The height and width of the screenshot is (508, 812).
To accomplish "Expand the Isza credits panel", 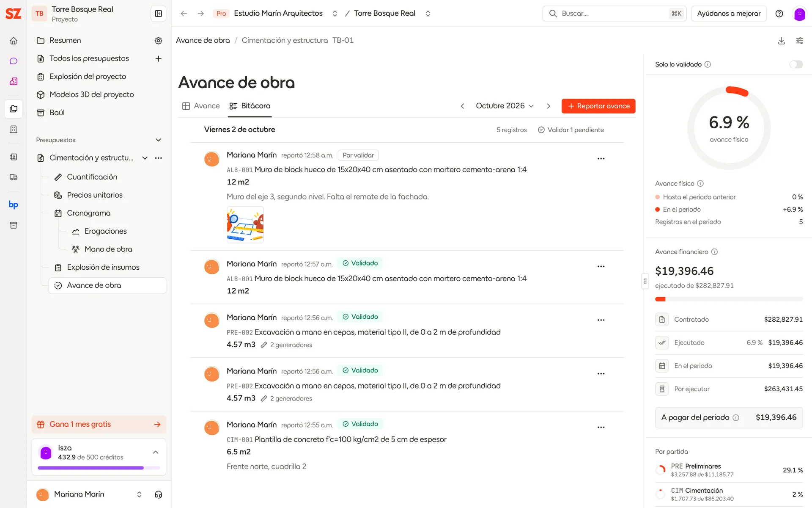I will [x=156, y=452].
